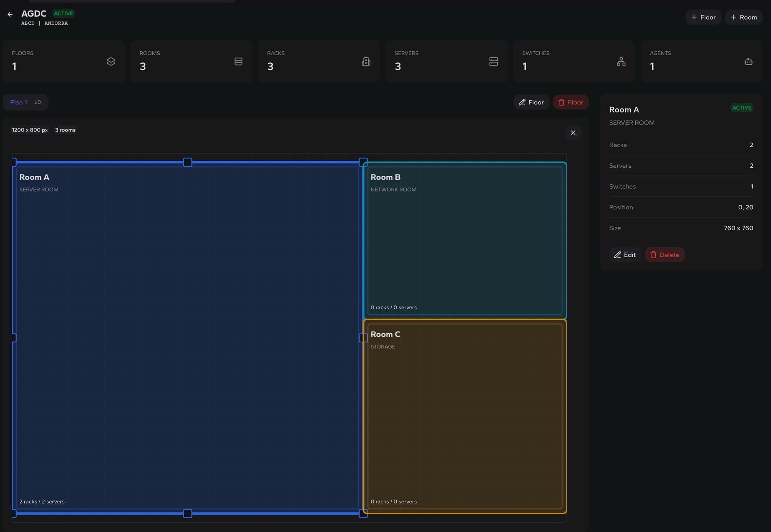This screenshot has width=771, height=532.
Task: Open the RACKS stat card
Action: click(x=319, y=61)
